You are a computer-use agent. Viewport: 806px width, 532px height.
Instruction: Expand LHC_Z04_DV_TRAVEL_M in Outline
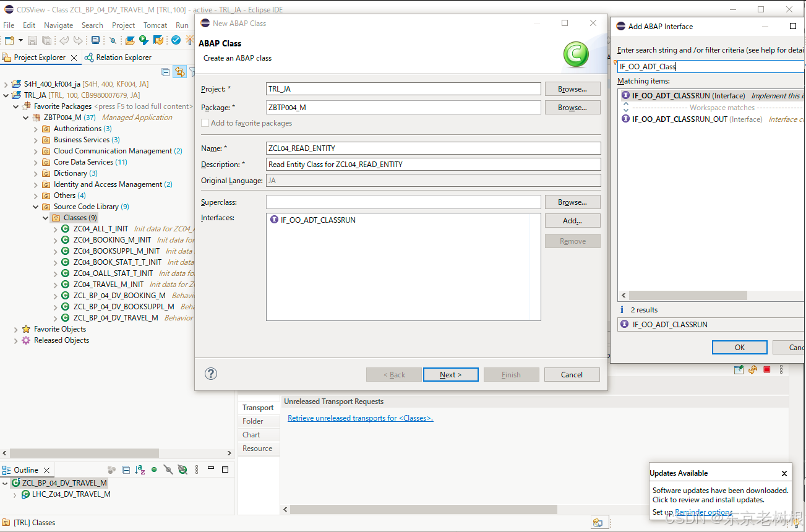pyautogui.click(x=16, y=495)
